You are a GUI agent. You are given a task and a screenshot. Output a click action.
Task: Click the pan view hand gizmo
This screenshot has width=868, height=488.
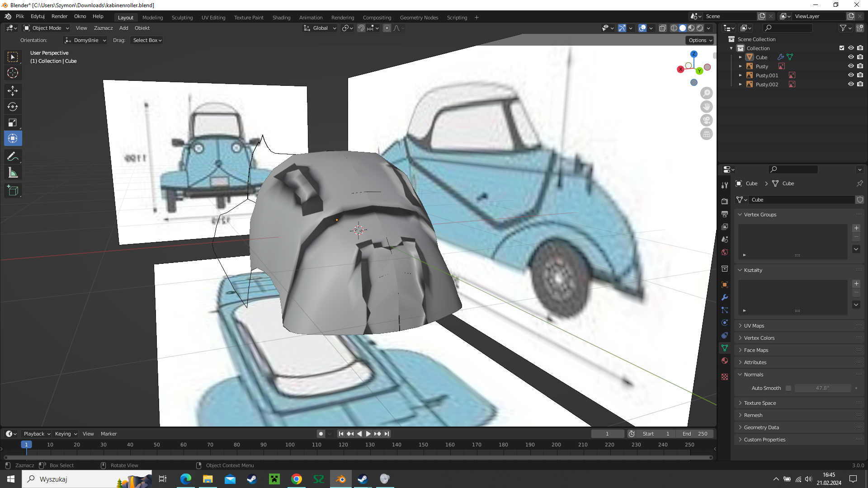tap(706, 107)
